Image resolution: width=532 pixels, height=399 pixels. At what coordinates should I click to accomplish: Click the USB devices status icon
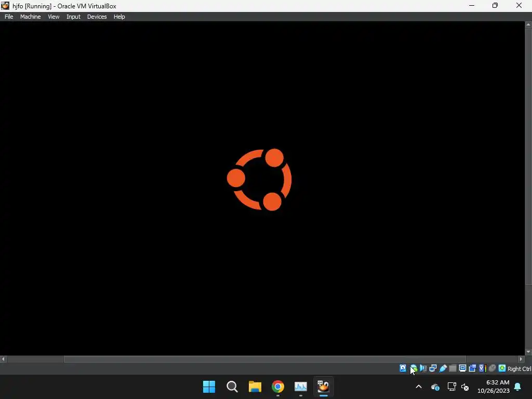pyautogui.click(x=443, y=368)
